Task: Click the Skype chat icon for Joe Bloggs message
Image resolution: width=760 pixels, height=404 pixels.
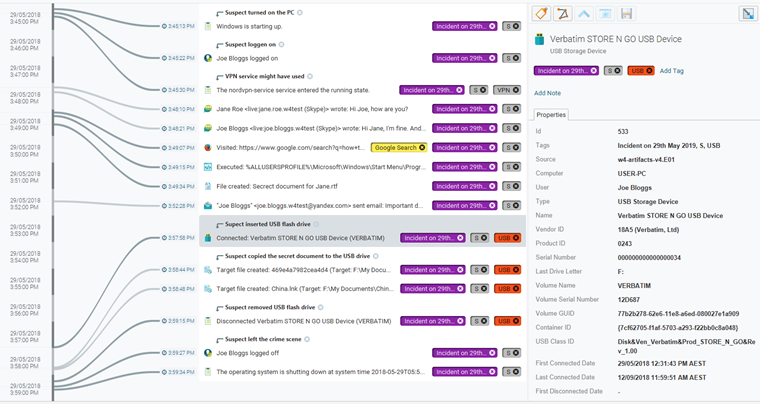Action: tap(208, 128)
